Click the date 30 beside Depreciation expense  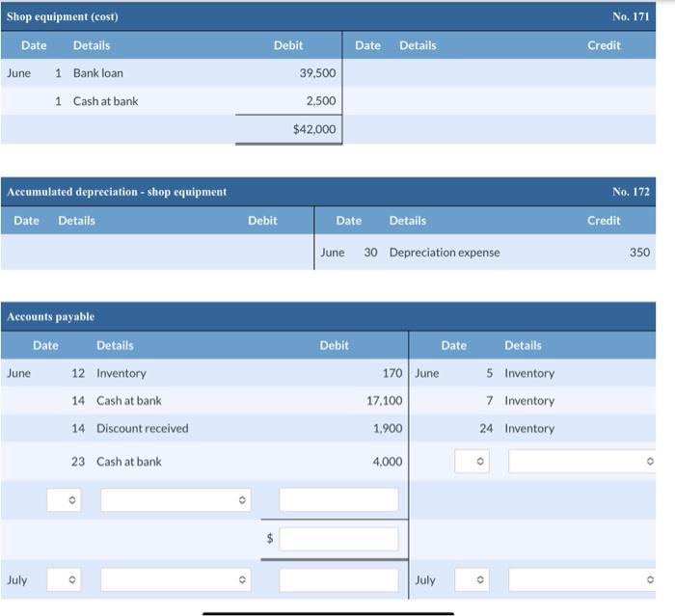point(370,253)
